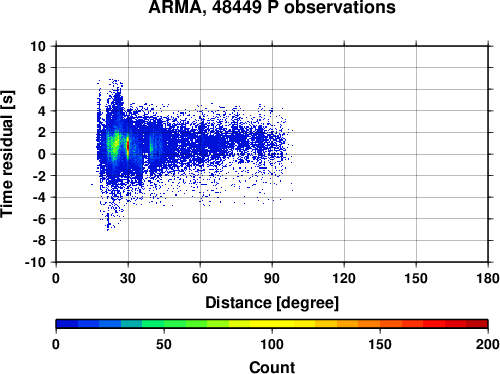Click the Distance [degree] axis label
500x374 pixels.
click(272, 303)
